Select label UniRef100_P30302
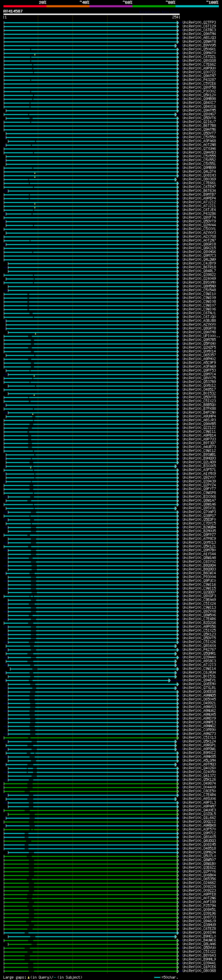Image resolution: width=222 pixels, height=980 pixels. [199, 91]
